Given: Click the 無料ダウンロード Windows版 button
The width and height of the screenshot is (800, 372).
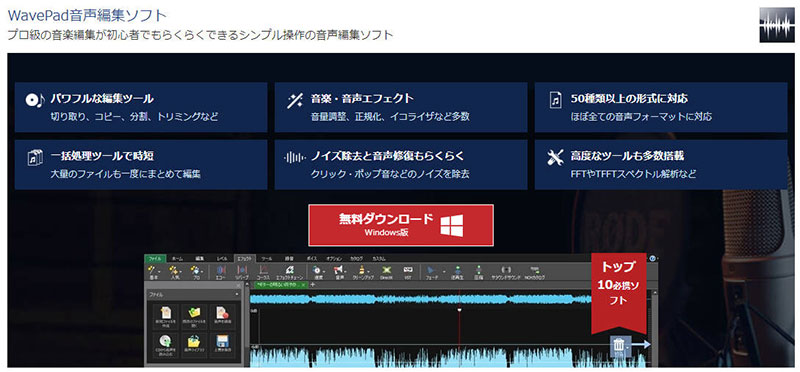Looking at the screenshot, I should click(401, 225).
